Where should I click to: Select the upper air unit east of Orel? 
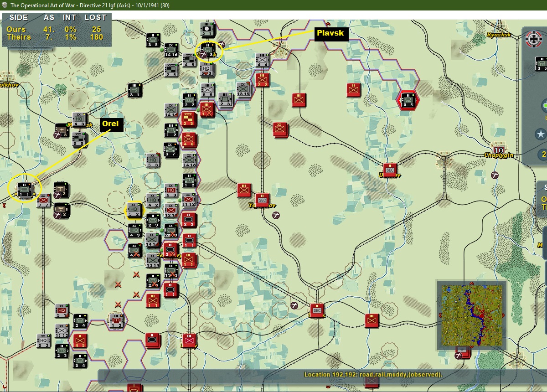(x=61, y=189)
